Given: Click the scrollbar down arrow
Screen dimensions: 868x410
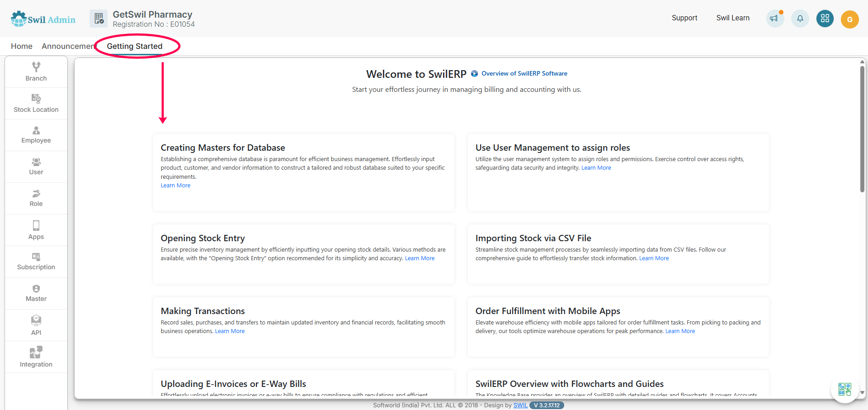Looking at the screenshot, I should [862, 393].
